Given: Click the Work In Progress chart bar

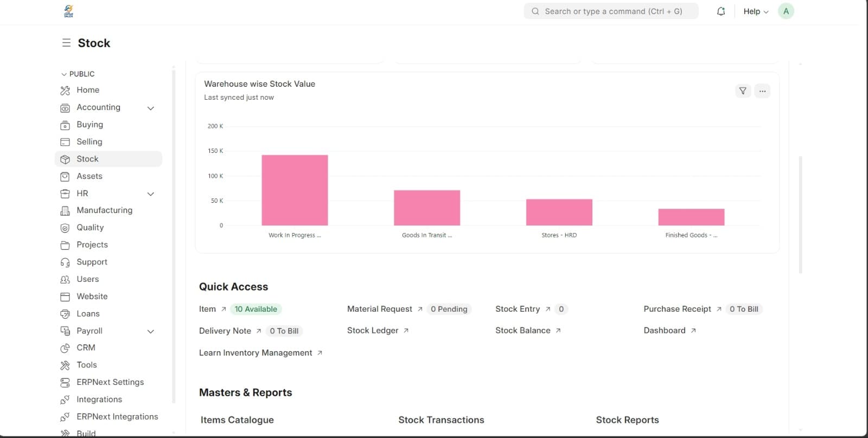Looking at the screenshot, I should point(295,190).
